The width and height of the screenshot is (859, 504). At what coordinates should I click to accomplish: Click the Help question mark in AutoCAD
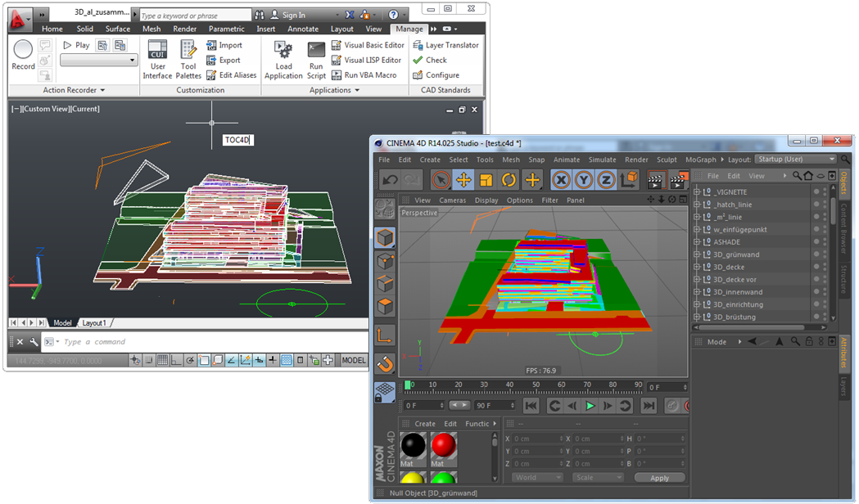[x=393, y=15]
